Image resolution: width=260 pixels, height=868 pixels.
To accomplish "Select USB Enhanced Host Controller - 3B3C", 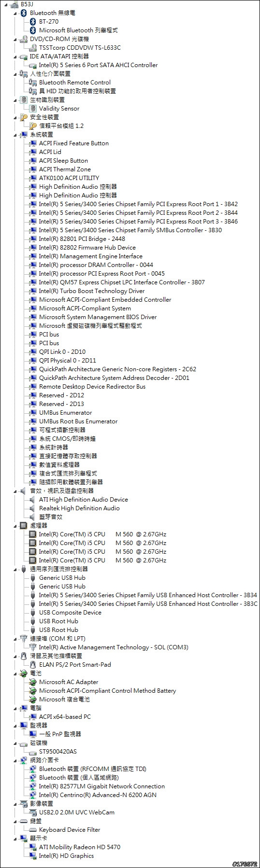I will (x=148, y=604).
